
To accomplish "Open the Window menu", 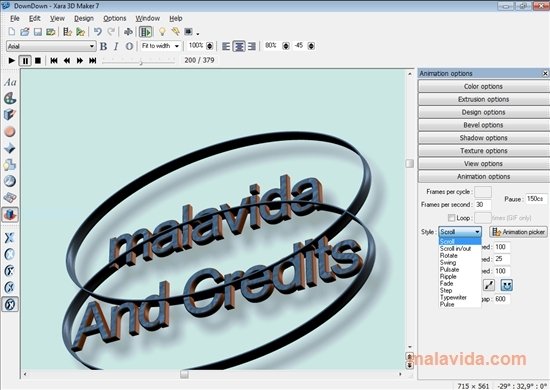I will click(147, 18).
